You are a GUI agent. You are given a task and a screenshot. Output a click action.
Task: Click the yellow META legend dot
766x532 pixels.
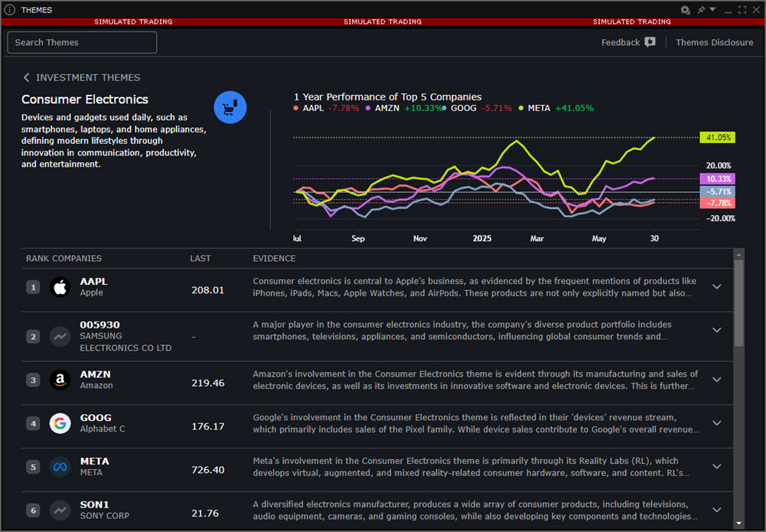[521, 109]
